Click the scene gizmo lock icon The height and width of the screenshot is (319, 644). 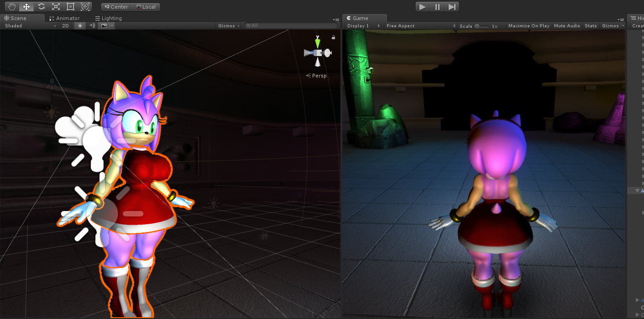pos(333,37)
